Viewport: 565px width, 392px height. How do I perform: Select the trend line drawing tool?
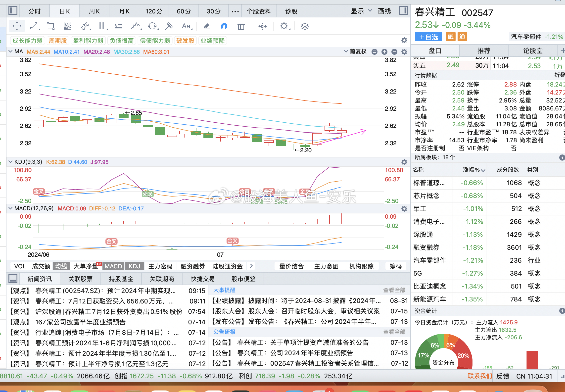(x=34, y=26)
